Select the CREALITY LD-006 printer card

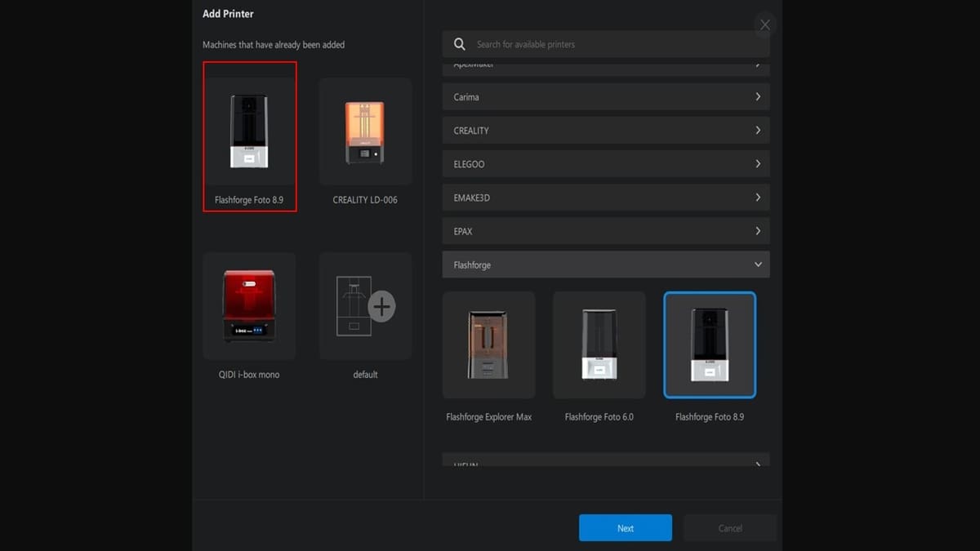pyautogui.click(x=365, y=131)
